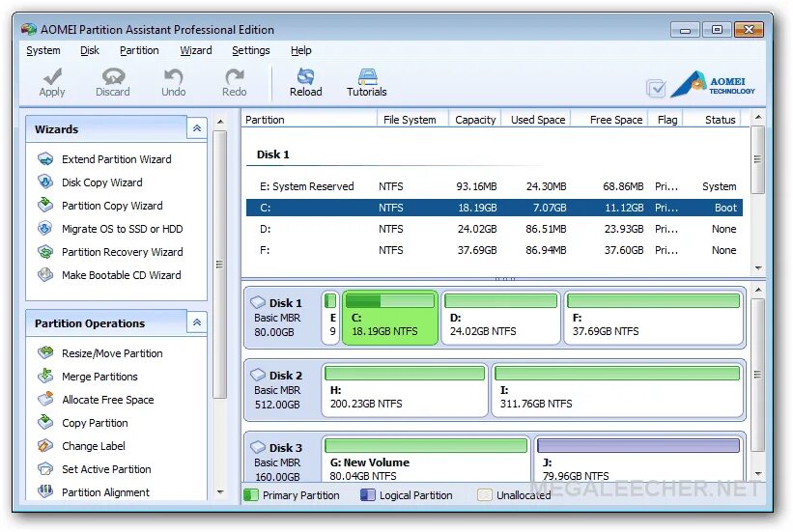Click the Logical Partition blue legend swatch
793x532 pixels.
pos(368,495)
